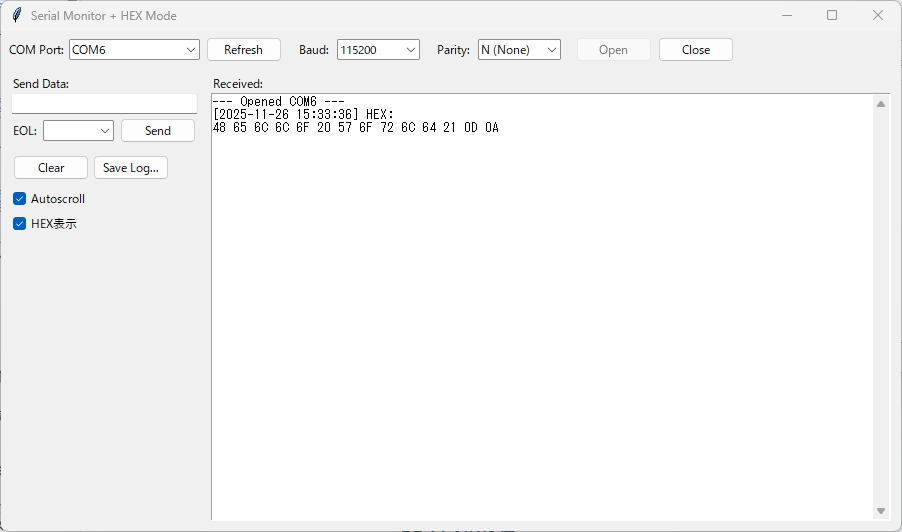Open the Parity dropdown showing N (None)

(x=551, y=50)
